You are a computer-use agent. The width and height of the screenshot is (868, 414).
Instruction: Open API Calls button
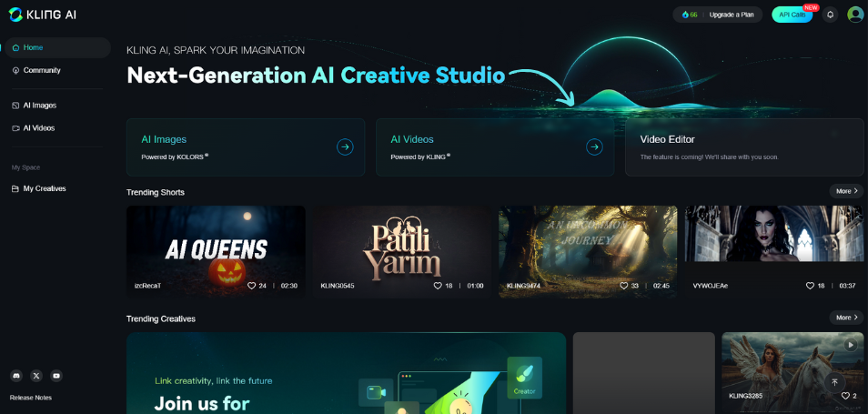point(792,15)
